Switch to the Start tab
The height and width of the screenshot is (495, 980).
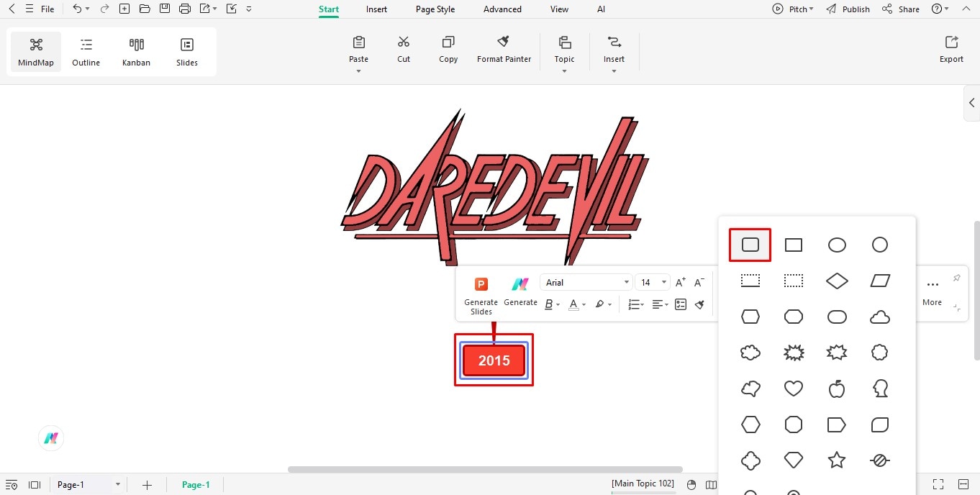click(x=329, y=9)
